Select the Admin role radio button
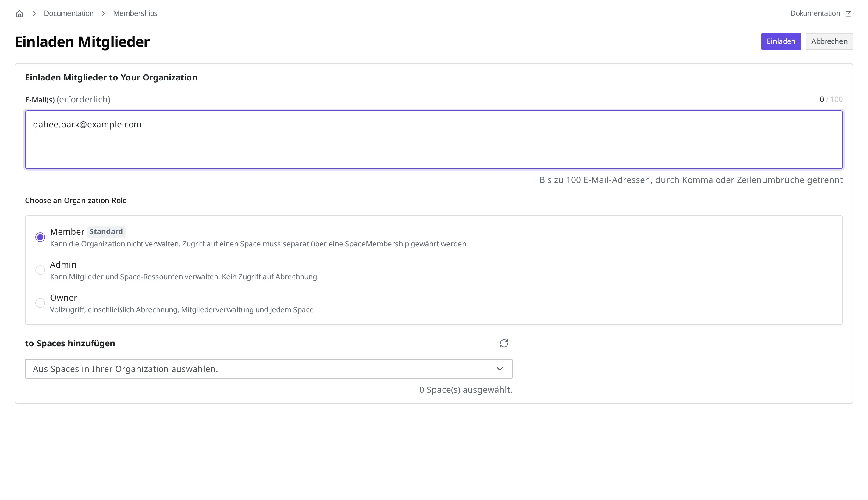The image size is (868, 500). coord(40,270)
